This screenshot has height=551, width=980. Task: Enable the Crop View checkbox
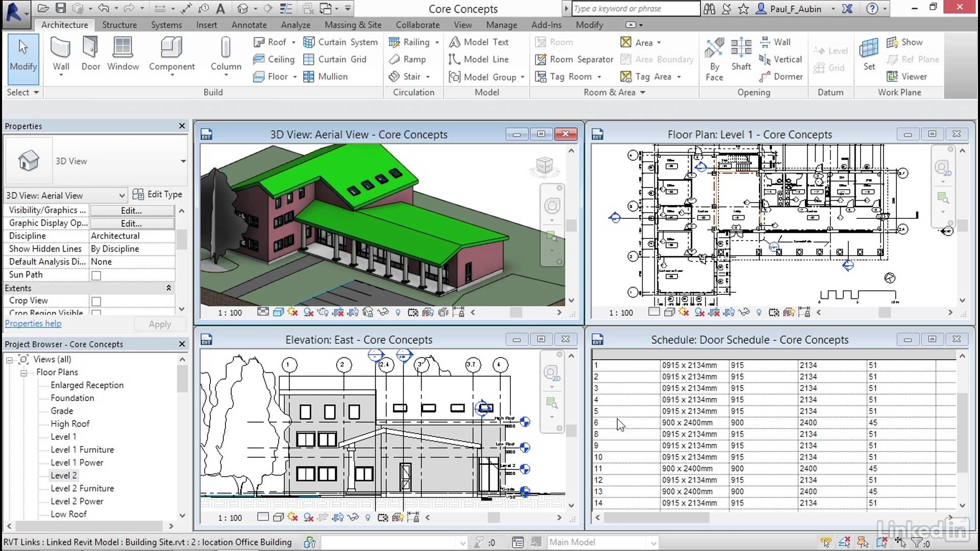pos(96,302)
